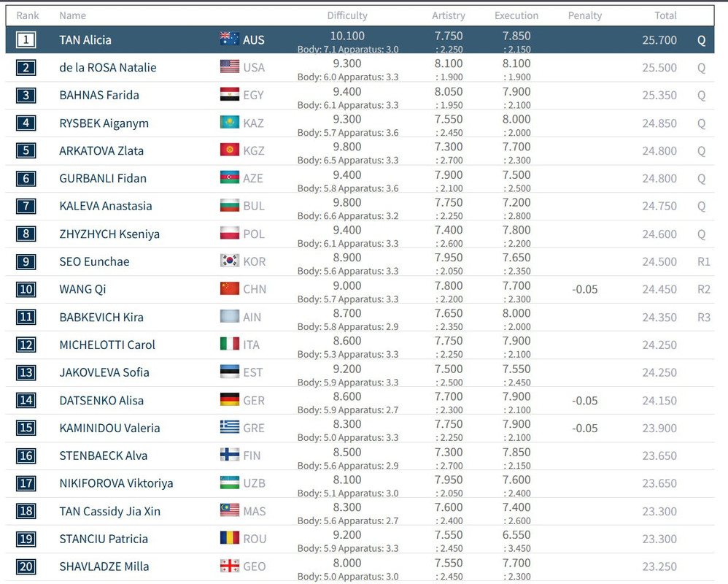
Task: Click the Uzbekistan flag next to UZB
Action: 229,483
